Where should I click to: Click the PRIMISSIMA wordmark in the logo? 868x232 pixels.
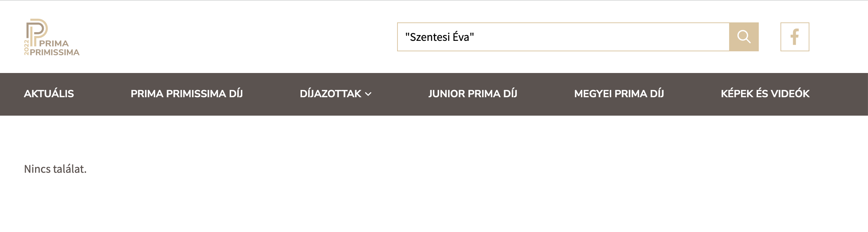click(55, 52)
